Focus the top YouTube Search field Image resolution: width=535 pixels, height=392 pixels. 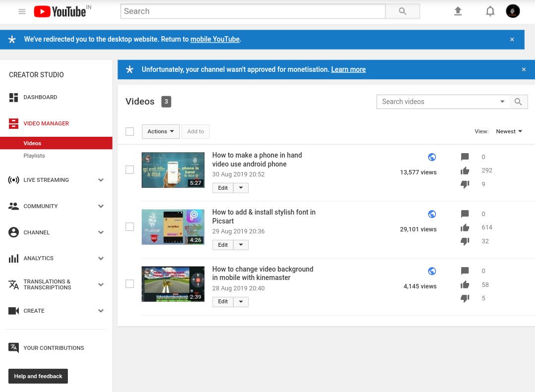point(253,11)
